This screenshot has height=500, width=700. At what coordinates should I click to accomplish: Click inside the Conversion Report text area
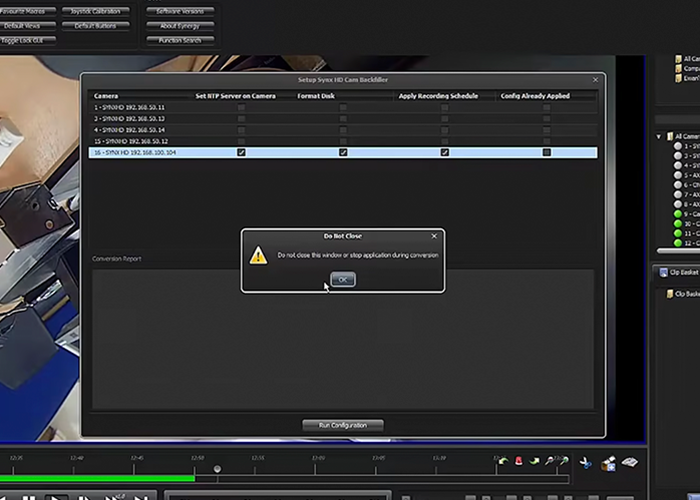pos(343,339)
